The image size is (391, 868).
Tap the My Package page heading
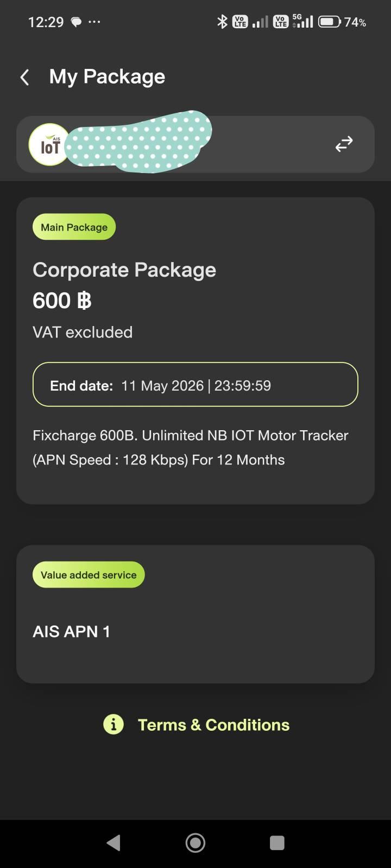click(x=107, y=76)
